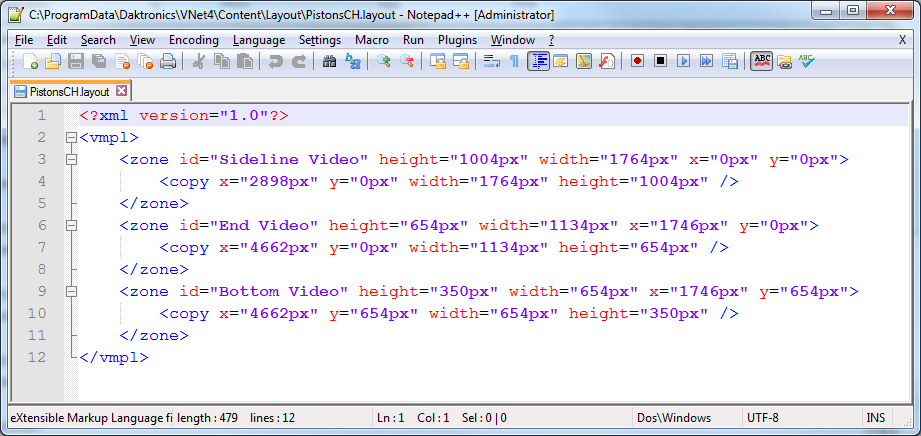The width and height of the screenshot is (921, 436).
Task: Open Find with the binoculars icon
Action: [x=330, y=62]
